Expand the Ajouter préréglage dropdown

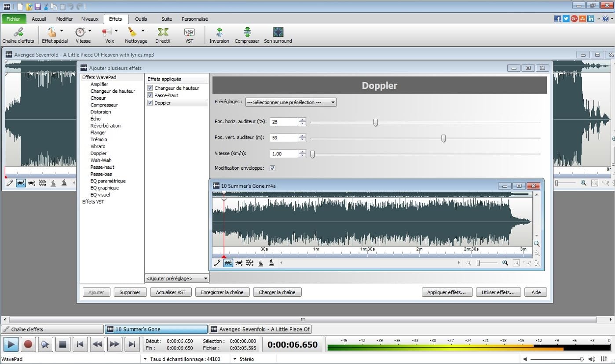177,278
